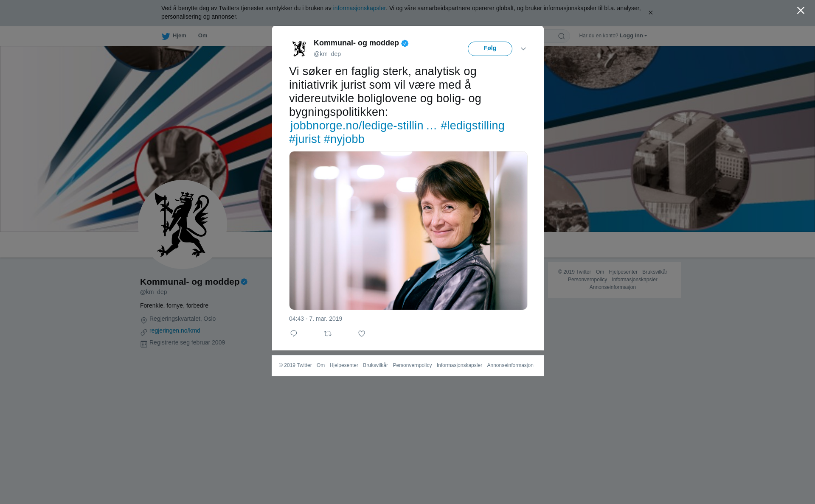
Task: Open the jobbnorge.no job listing link
Action: click(363, 126)
